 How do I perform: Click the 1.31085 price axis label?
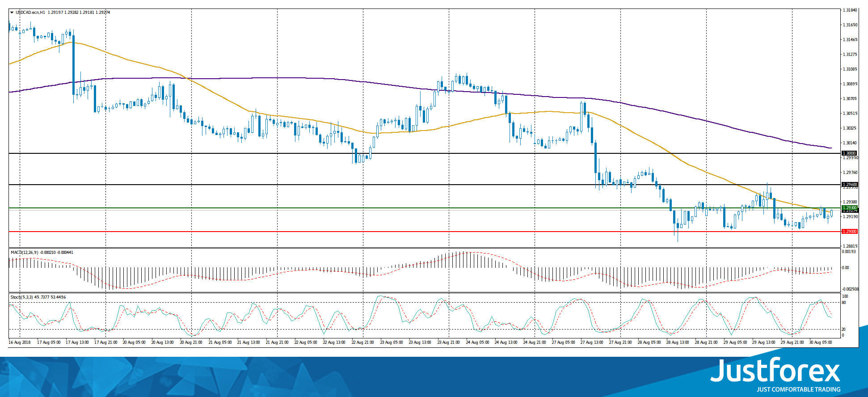coord(850,69)
